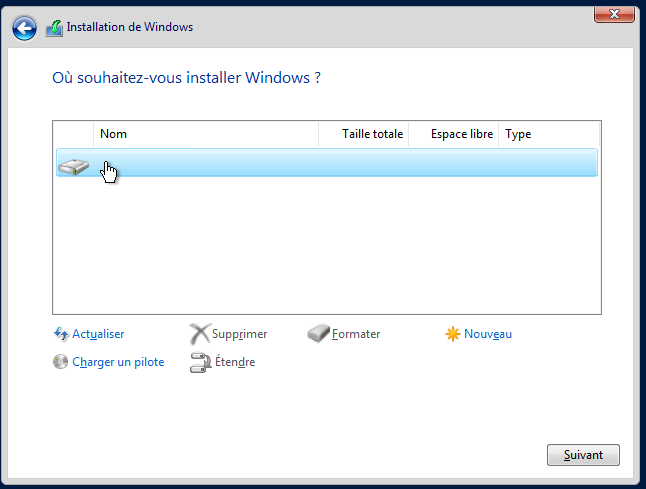Screen dimensions: 646x489
Task: Click the Espace libre column header
Action: point(453,134)
